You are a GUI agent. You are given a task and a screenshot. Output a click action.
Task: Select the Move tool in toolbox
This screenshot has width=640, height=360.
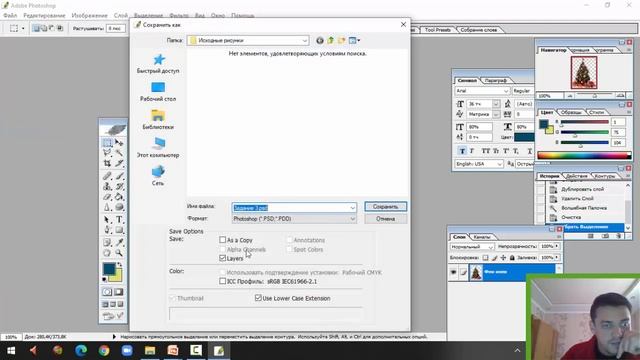(119, 142)
